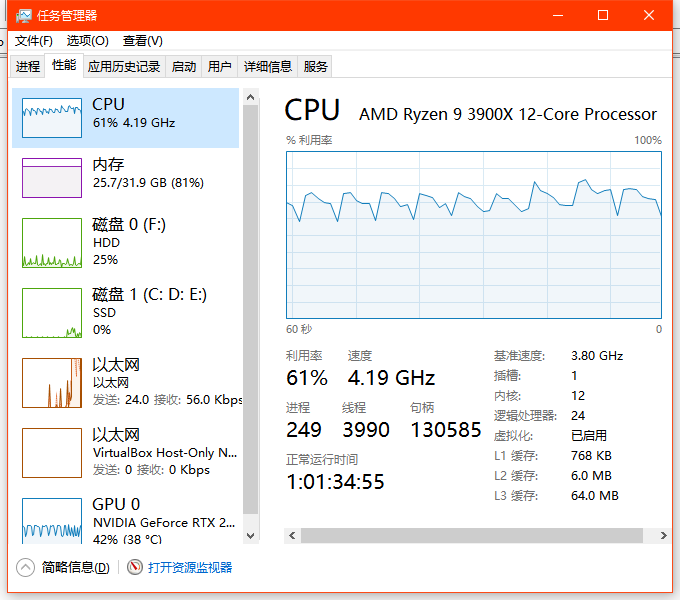Click the Task Manager title bar icon
The width and height of the screenshot is (680, 600).
click(22, 16)
